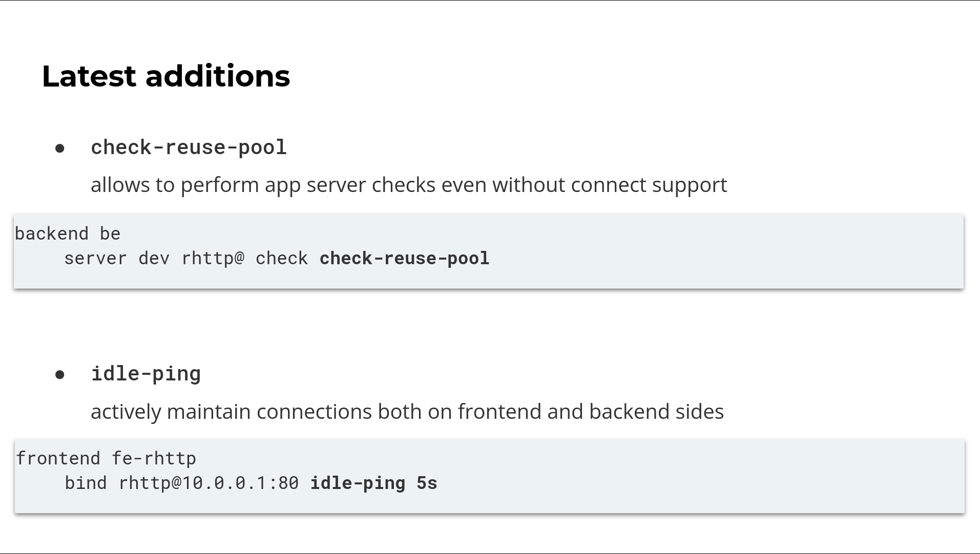This screenshot has height=554, width=980.
Task: Click the bullet before check-reuse-pool
Action: pyautogui.click(x=60, y=148)
